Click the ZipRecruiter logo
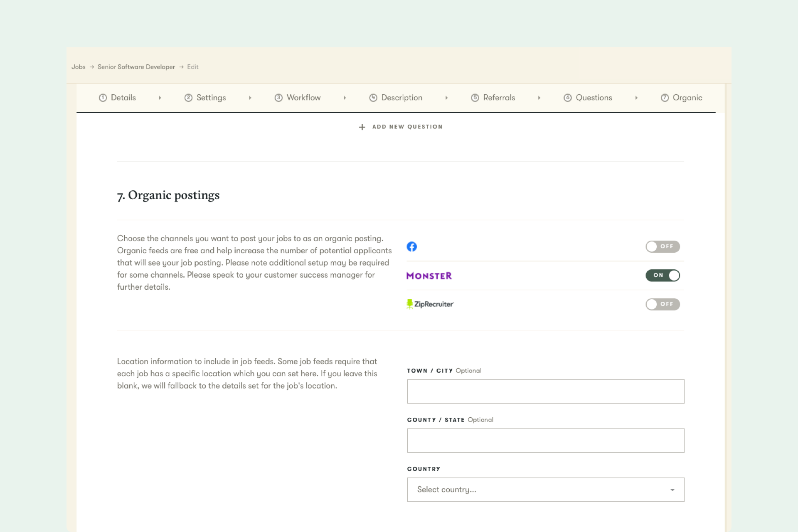The height and width of the screenshot is (532, 798). [430, 304]
